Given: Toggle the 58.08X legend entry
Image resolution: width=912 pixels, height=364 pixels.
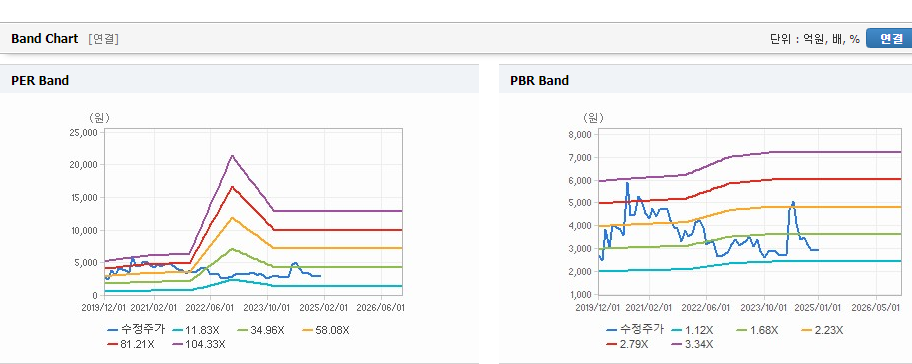Looking at the screenshot, I should click(x=326, y=330).
